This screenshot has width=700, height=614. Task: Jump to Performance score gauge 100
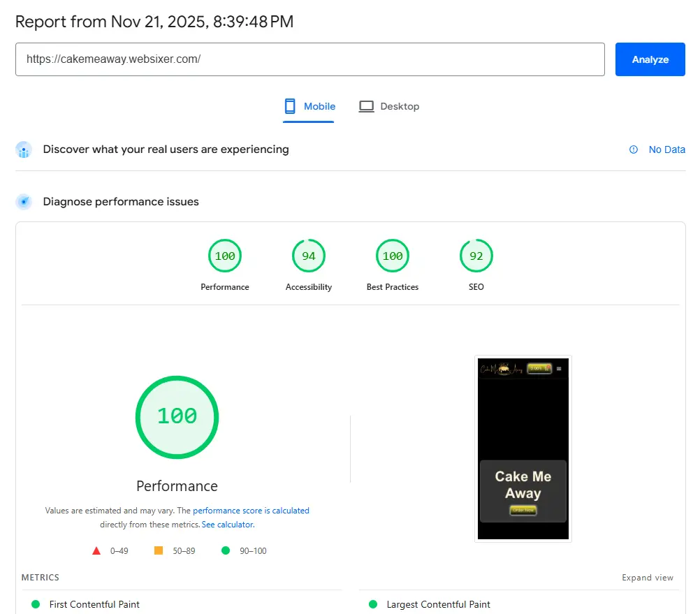tap(225, 256)
